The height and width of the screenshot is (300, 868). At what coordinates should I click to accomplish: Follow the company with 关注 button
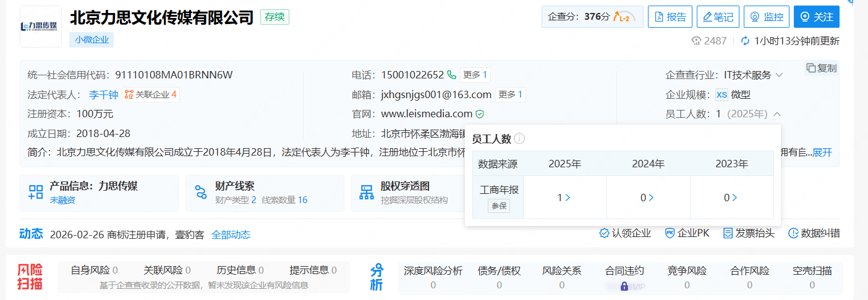pos(816,17)
